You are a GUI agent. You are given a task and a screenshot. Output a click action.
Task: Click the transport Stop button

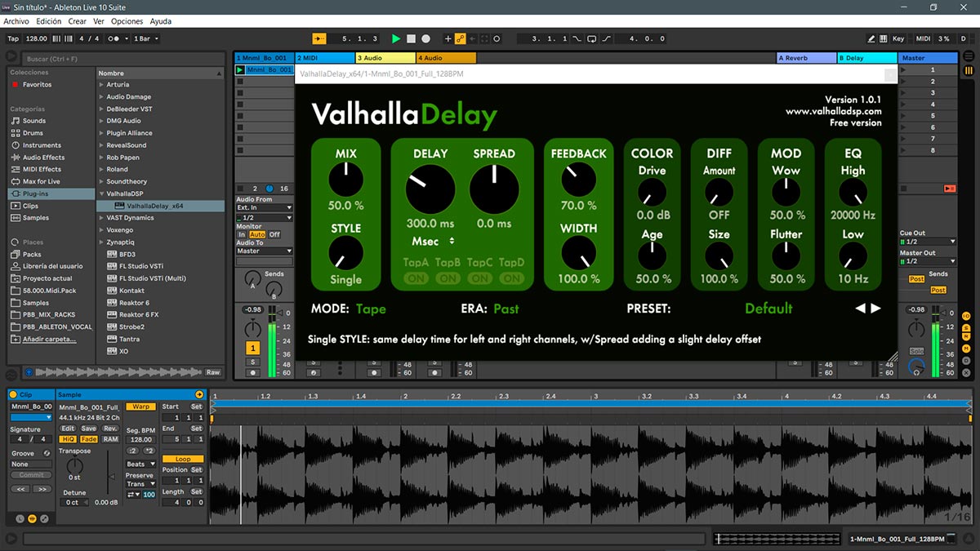(412, 38)
